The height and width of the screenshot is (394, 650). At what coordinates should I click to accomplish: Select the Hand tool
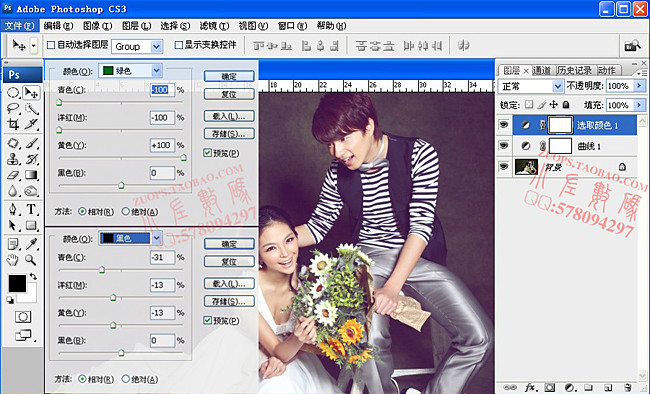click(x=13, y=260)
